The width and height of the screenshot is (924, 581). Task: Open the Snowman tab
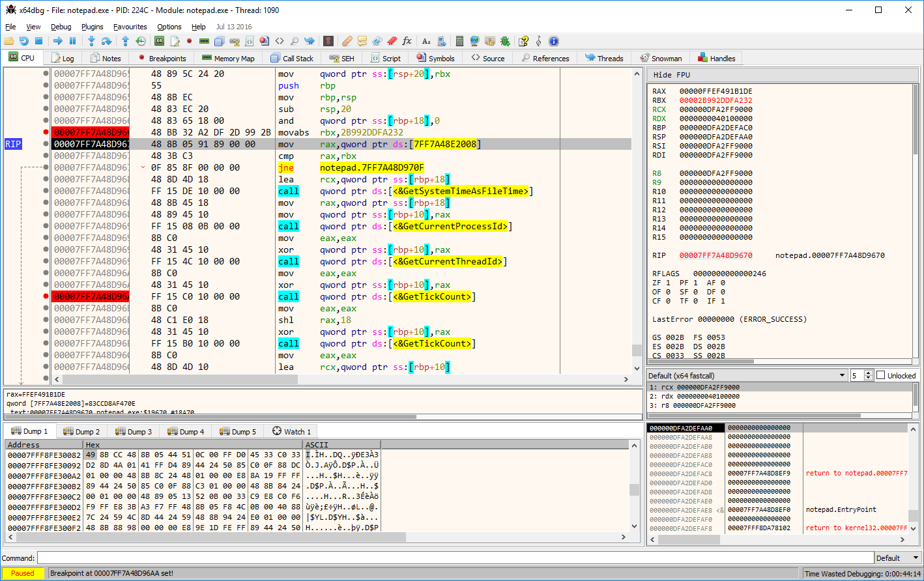[661, 58]
